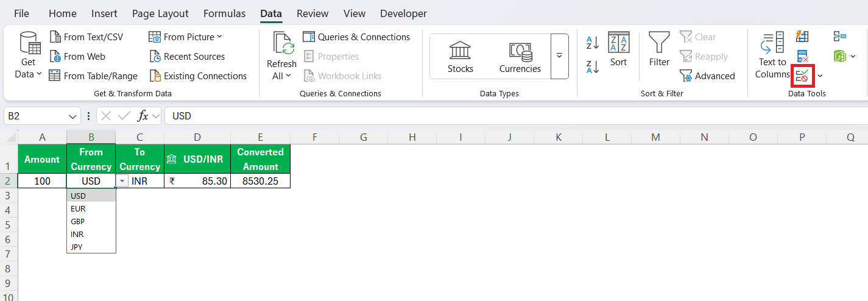Click the Select All corner button
This screenshot has height=301, width=868.
coord(9,137)
